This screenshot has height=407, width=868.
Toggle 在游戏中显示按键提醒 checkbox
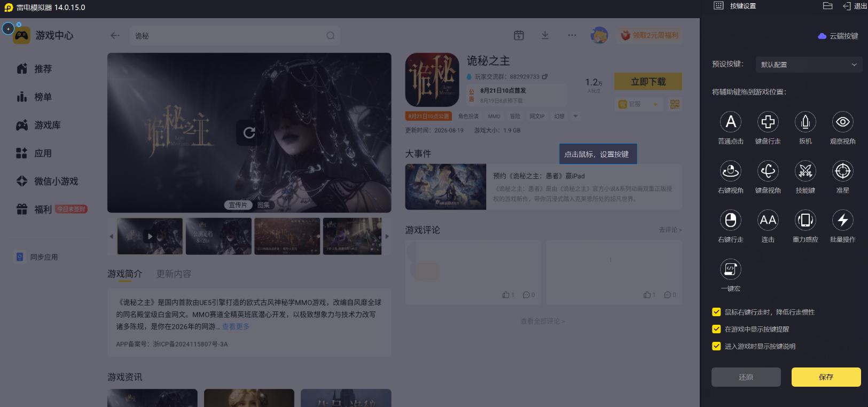pos(716,329)
